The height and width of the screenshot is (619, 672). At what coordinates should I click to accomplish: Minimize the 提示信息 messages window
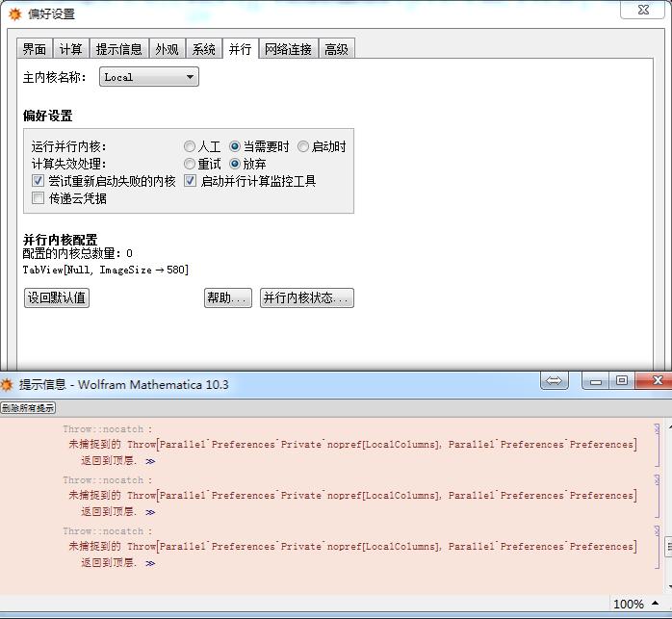tap(596, 381)
